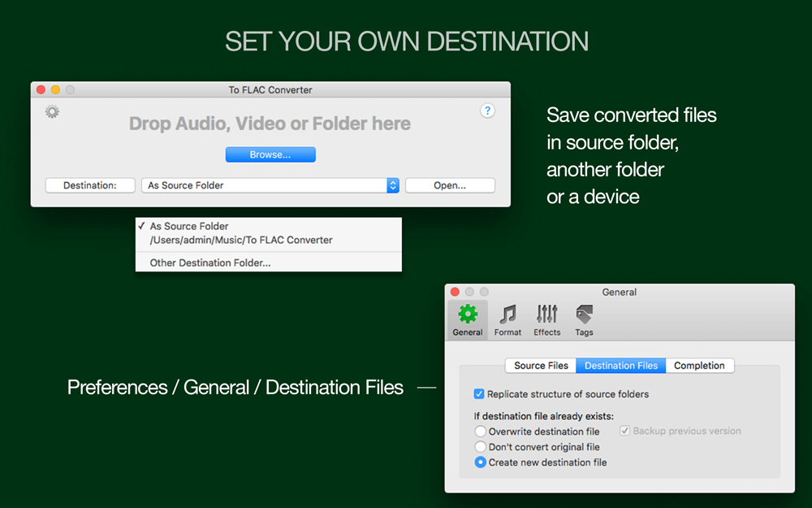The width and height of the screenshot is (812, 508).
Task: Select the General preferences toolbar icon
Action: (x=468, y=320)
